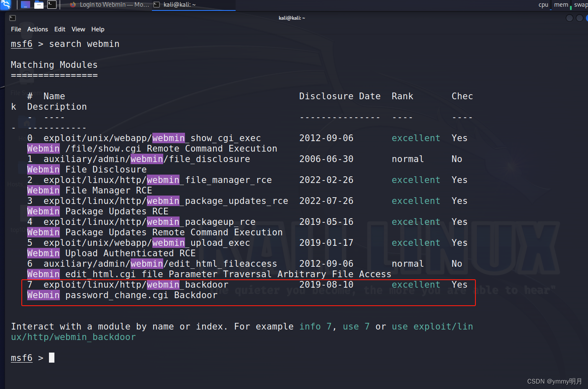Click the date 2022-07-26

coord(326,201)
